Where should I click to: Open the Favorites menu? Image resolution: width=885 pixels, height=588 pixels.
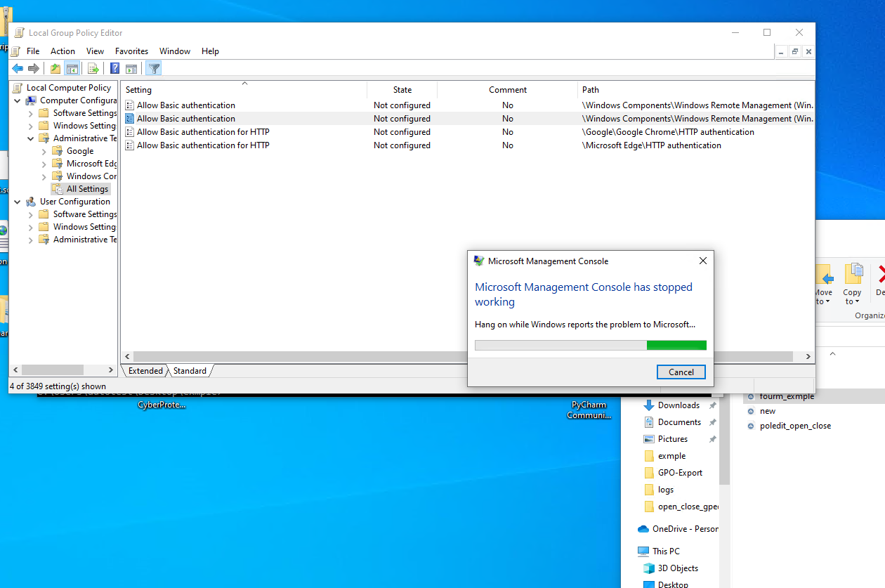coord(131,51)
